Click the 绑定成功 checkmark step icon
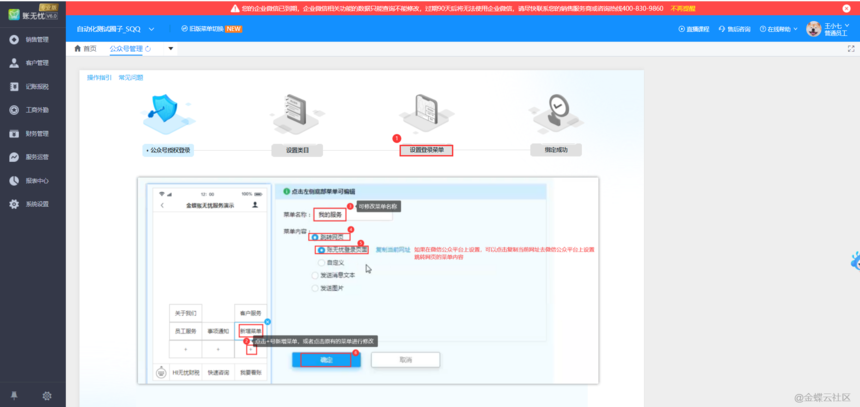 click(556, 114)
